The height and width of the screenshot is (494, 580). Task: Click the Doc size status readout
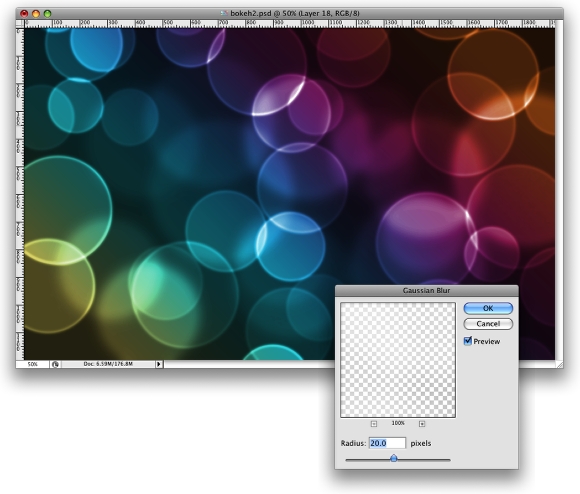point(108,364)
